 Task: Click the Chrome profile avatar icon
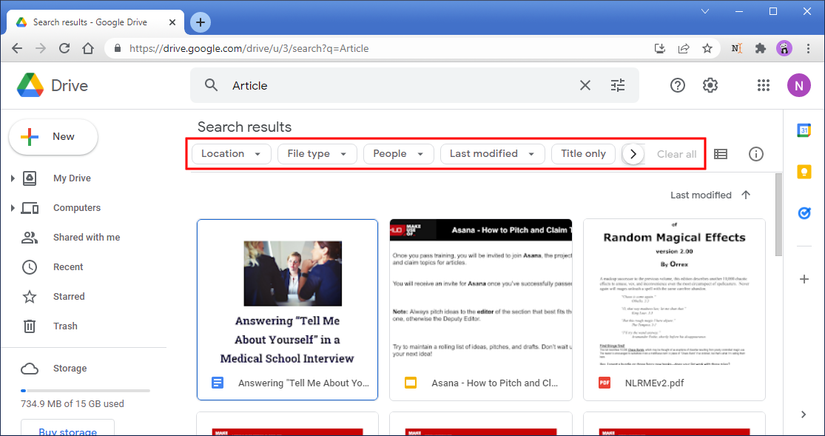[784, 48]
